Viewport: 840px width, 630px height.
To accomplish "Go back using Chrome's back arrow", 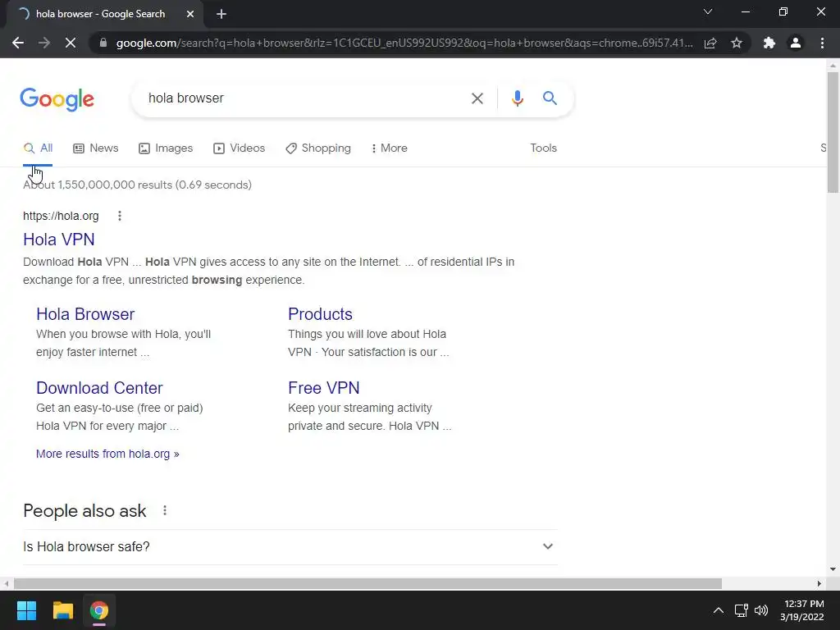I will click(18, 43).
